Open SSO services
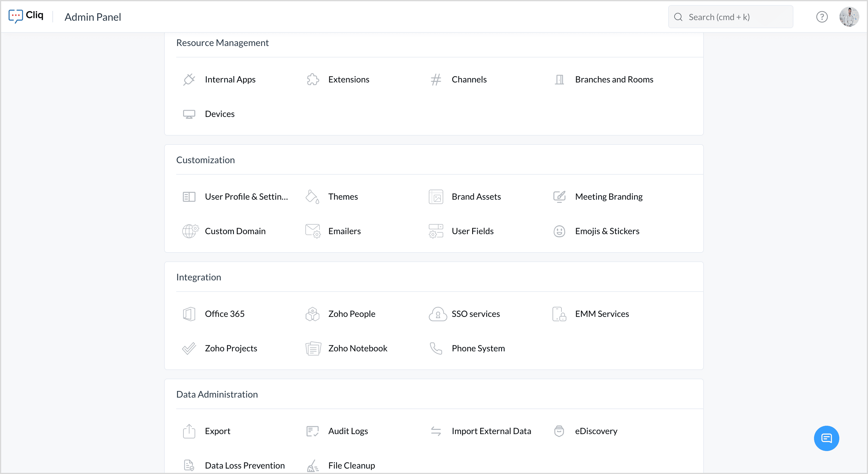Image resolution: width=868 pixels, height=474 pixels. click(x=476, y=314)
